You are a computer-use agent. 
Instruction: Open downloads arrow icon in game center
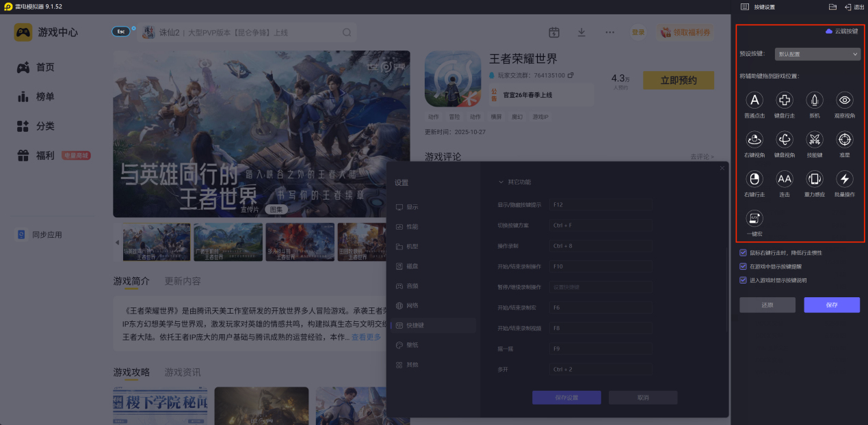click(581, 32)
